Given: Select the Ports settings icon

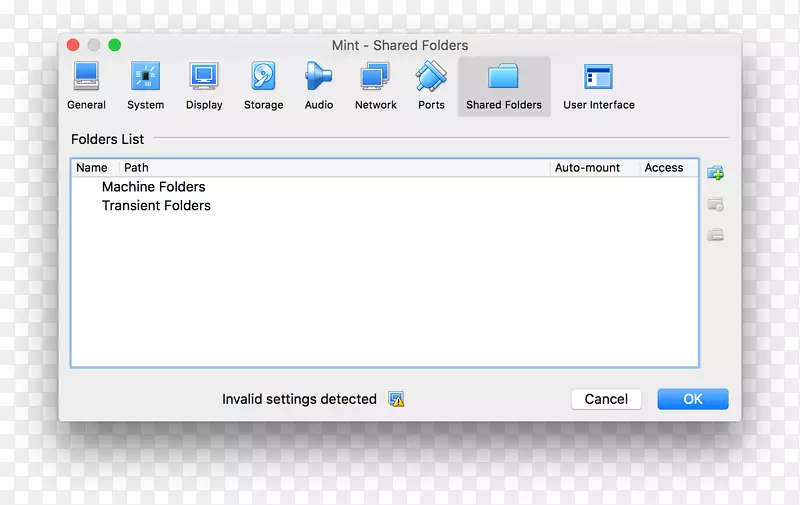Looking at the screenshot, I should (431, 85).
